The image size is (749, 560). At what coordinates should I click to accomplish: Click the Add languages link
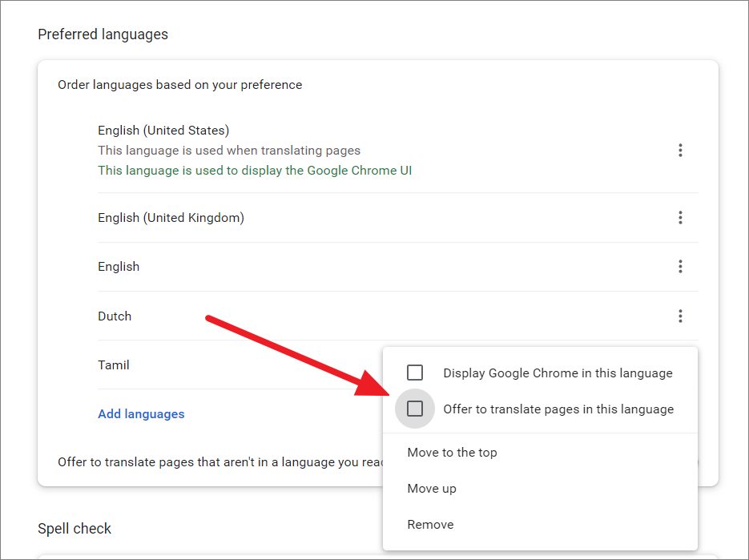pyautogui.click(x=141, y=413)
